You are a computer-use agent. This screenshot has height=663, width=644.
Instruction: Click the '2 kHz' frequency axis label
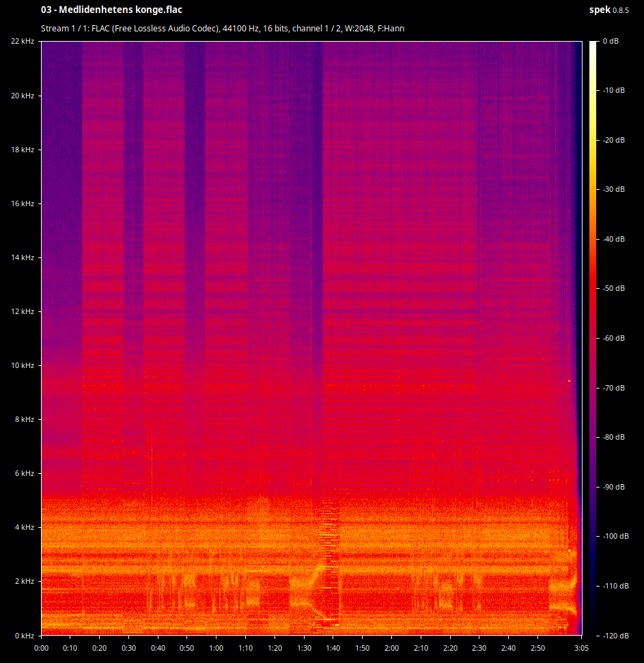[25, 581]
